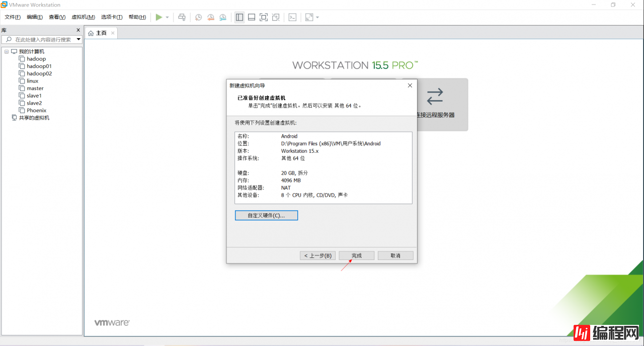Click the 取消 cancel button
Viewport: 644px width, 346px height.
pyautogui.click(x=395, y=255)
